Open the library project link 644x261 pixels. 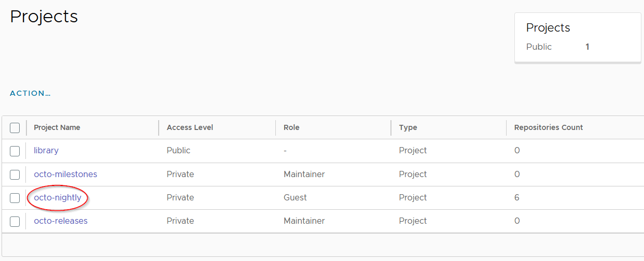point(46,151)
